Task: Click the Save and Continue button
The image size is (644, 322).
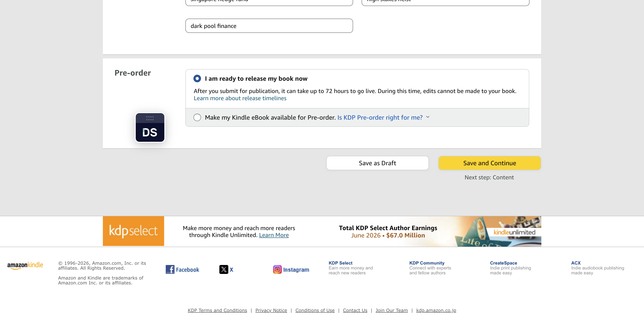Action: click(x=489, y=163)
